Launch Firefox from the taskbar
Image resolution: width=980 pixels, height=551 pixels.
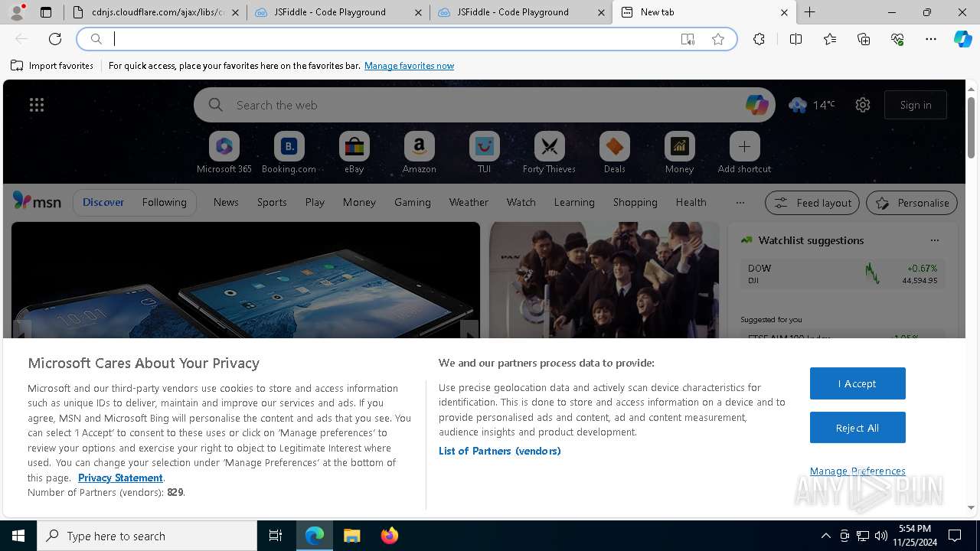[390, 536]
